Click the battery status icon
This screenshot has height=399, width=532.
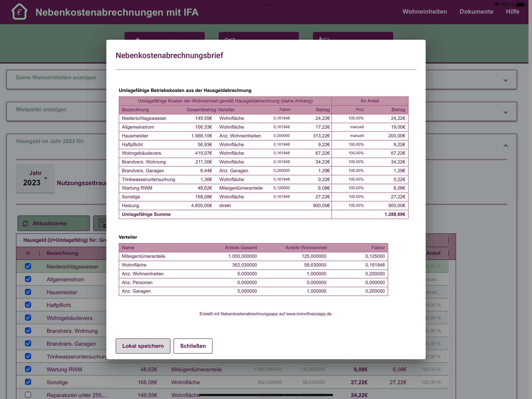(x=521, y=4)
